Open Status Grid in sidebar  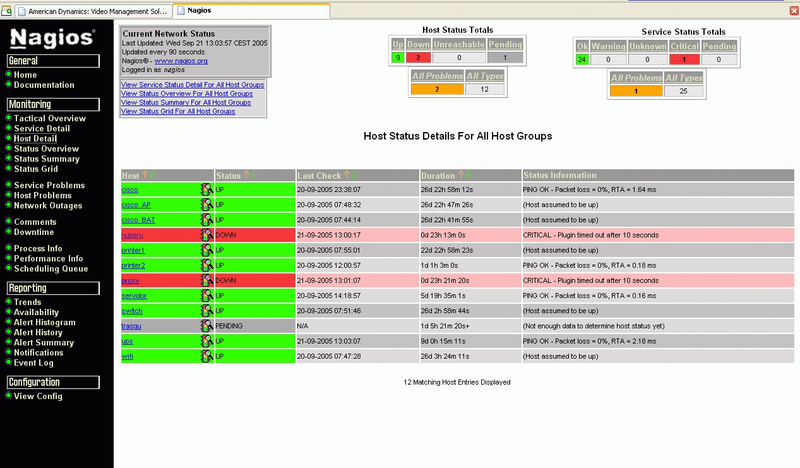[x=36, y=169]
